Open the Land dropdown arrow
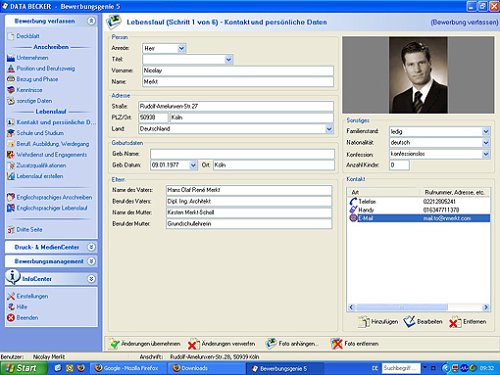Image resolution: width=500 pixels, height=375 pixels. point(329,129)
